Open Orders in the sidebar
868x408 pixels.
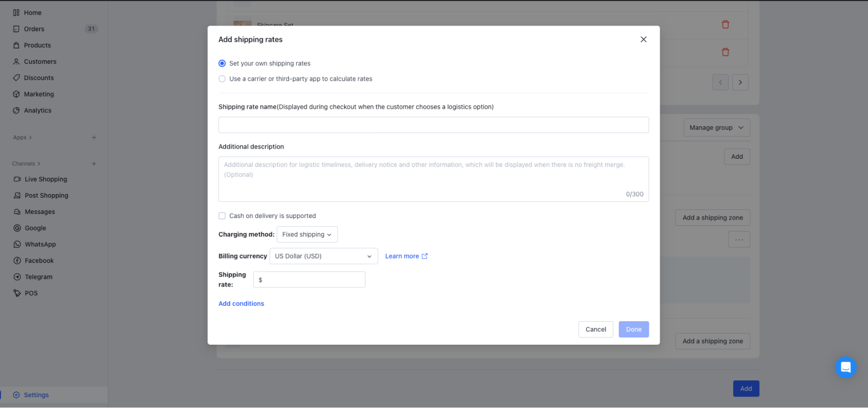coord(34,29)
